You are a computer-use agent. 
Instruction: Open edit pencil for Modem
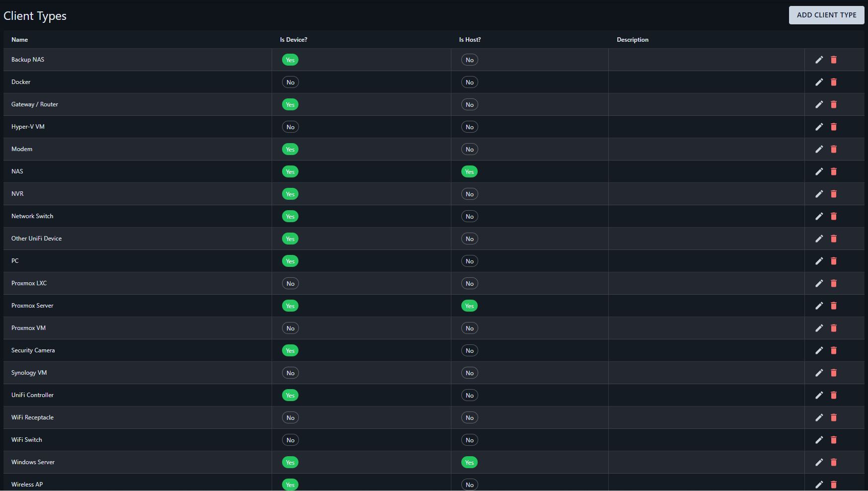click(819, 149)
